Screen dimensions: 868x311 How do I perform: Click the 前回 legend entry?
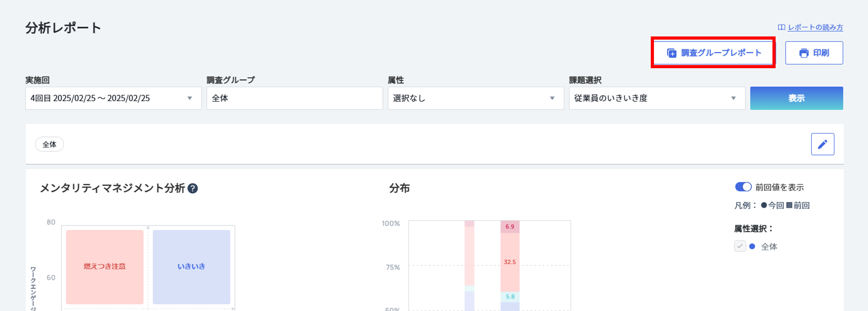pyautogui.click(x=798, y=205)
